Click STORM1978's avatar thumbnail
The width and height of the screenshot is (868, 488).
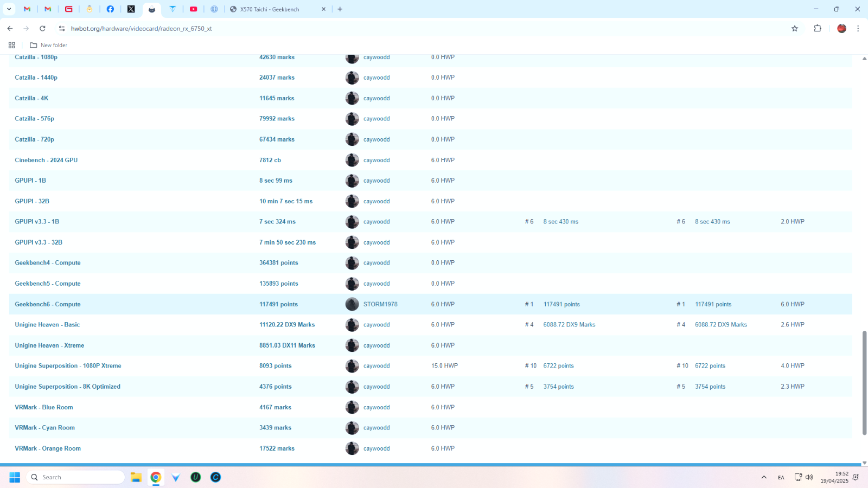[x=352, y=304]
